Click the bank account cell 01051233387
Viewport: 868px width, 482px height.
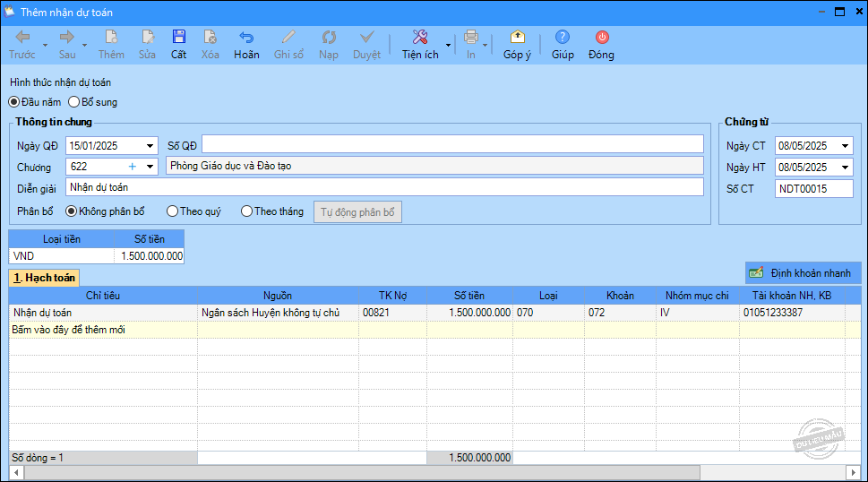[792, 313]
